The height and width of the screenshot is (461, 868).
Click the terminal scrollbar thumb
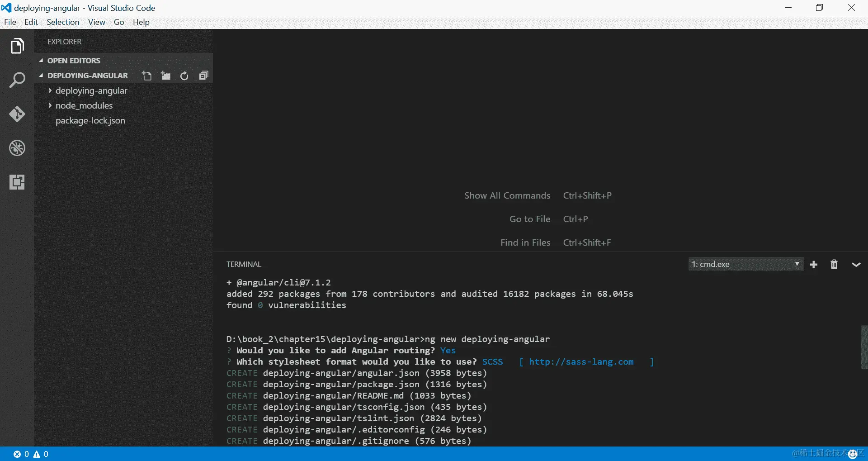point(864,347)
